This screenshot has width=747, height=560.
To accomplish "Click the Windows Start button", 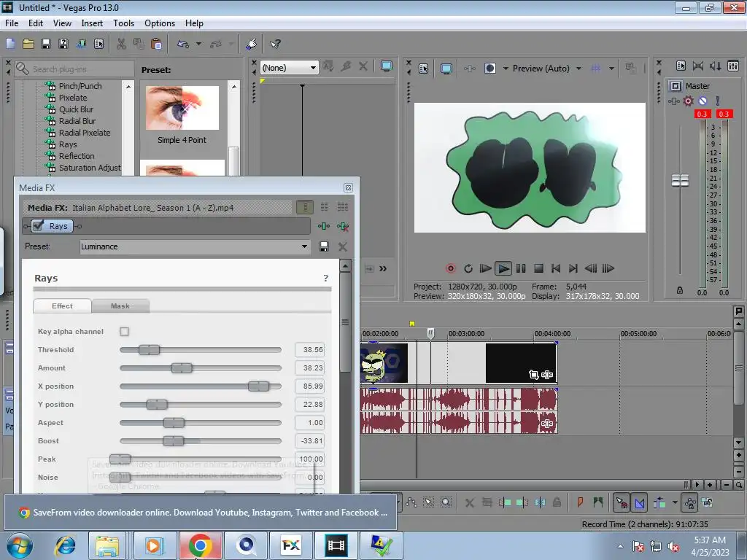I will click(x=20, y=545).
